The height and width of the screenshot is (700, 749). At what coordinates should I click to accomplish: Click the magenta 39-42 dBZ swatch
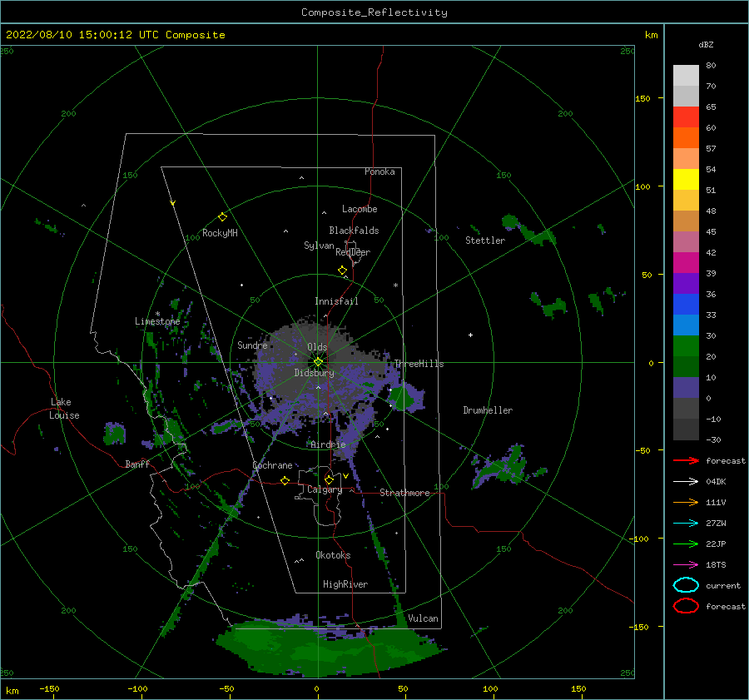click(686, 263)
